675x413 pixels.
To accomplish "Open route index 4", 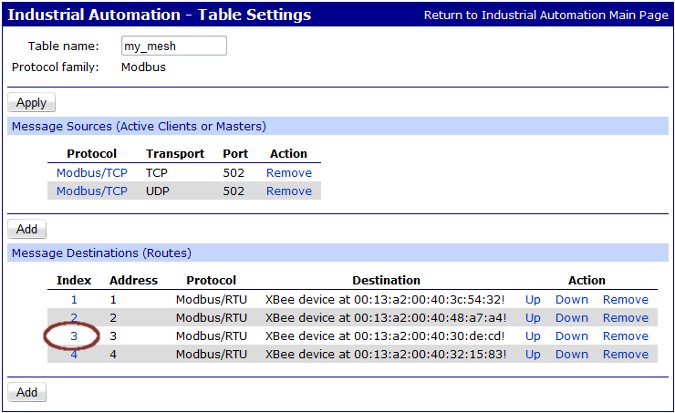I will (73, 354).
